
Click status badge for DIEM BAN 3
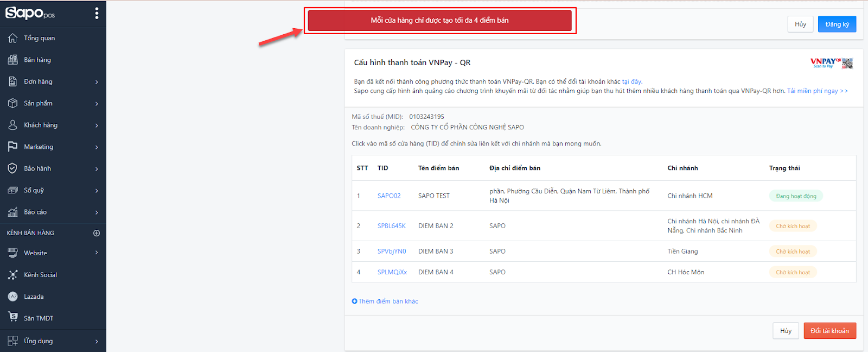(x=793, y=252)
